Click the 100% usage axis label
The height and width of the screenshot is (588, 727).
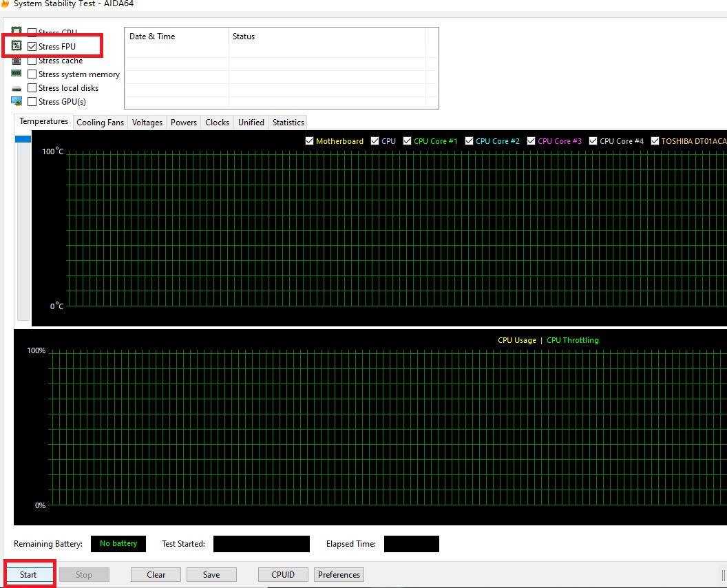pos(36,350)
